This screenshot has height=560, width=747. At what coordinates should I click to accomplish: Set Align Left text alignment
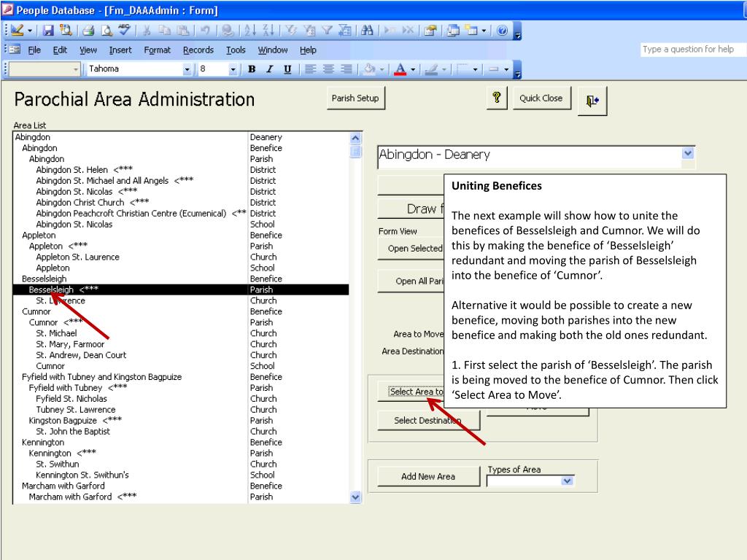(310, 69)
